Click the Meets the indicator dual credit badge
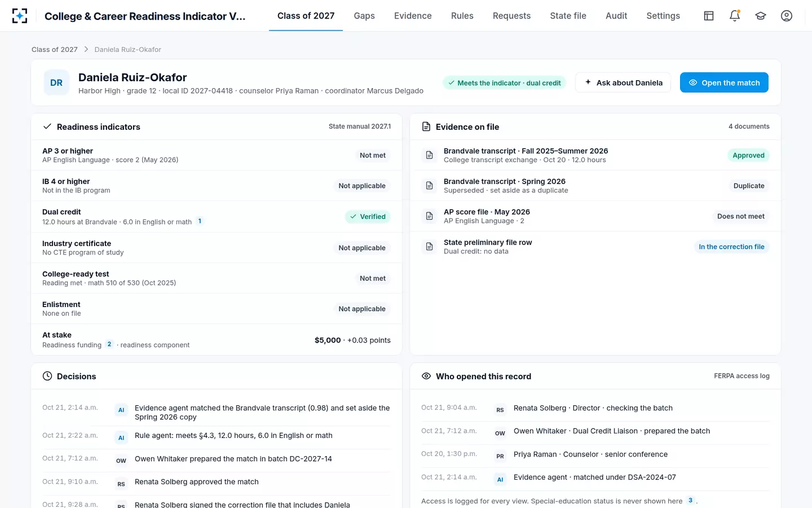812x508 pixels. click(x=504, y=83)
